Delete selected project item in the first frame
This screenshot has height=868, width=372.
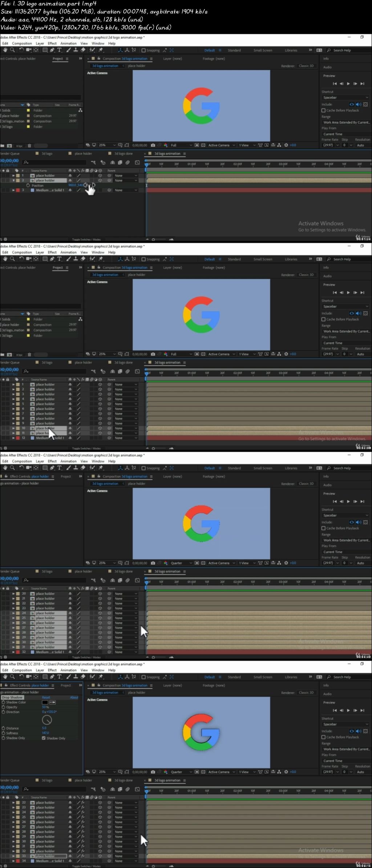pos(29,146)
